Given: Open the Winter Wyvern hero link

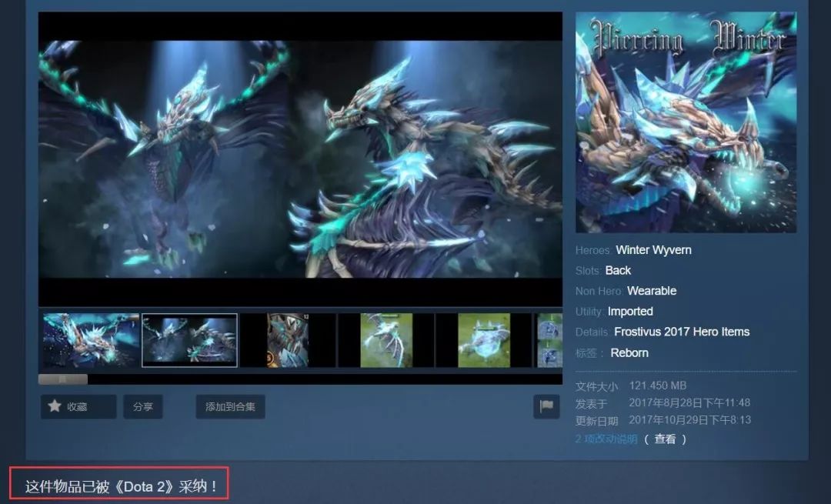Looking at the screenshot, I should coord(653,249).
